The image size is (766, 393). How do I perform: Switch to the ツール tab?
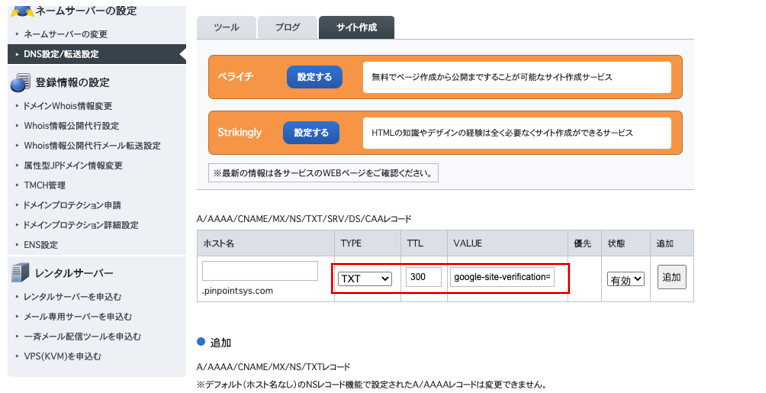pos(227,27)
